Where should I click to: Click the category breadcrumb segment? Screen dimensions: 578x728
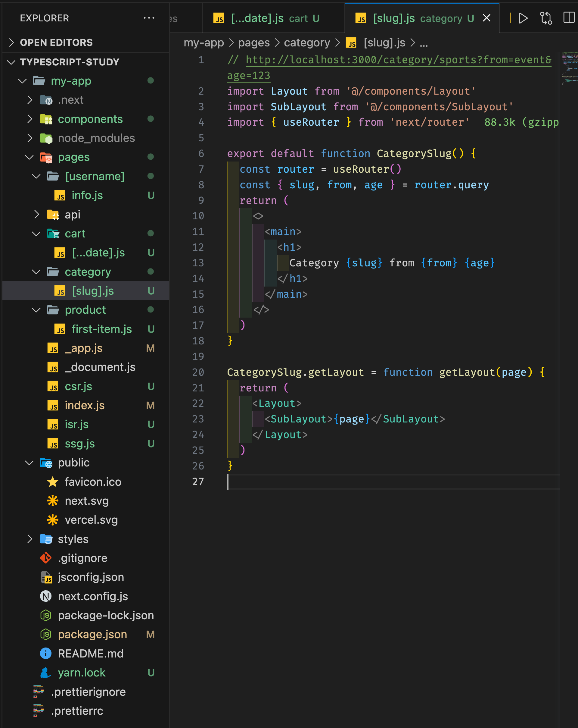[x=307, y=43]
